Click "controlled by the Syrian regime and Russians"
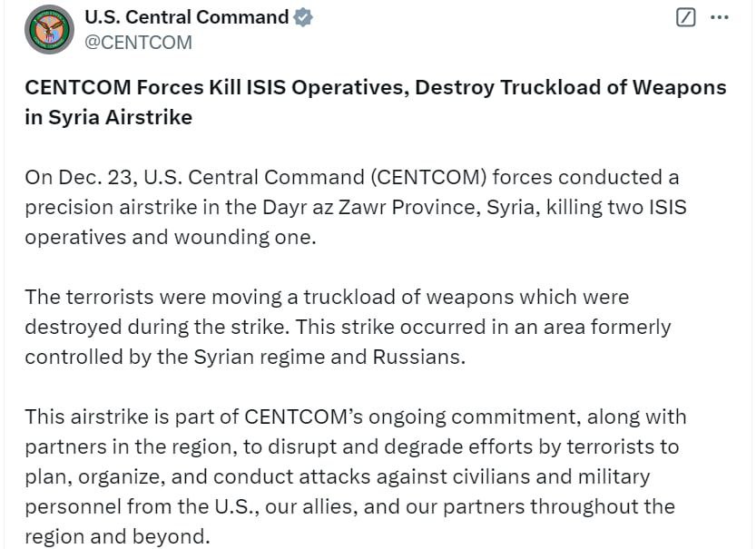Screen dimensions: 756x549 click(x=245, y=357)
